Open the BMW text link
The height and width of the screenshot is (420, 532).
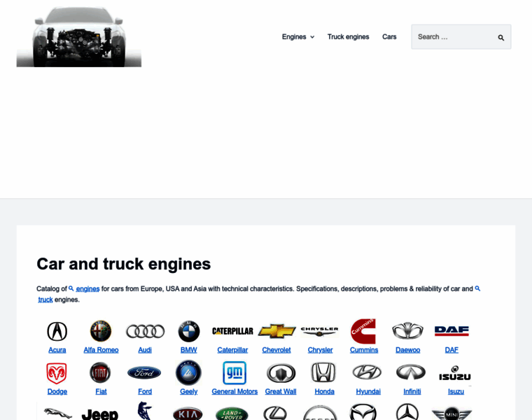pos(188,350)
